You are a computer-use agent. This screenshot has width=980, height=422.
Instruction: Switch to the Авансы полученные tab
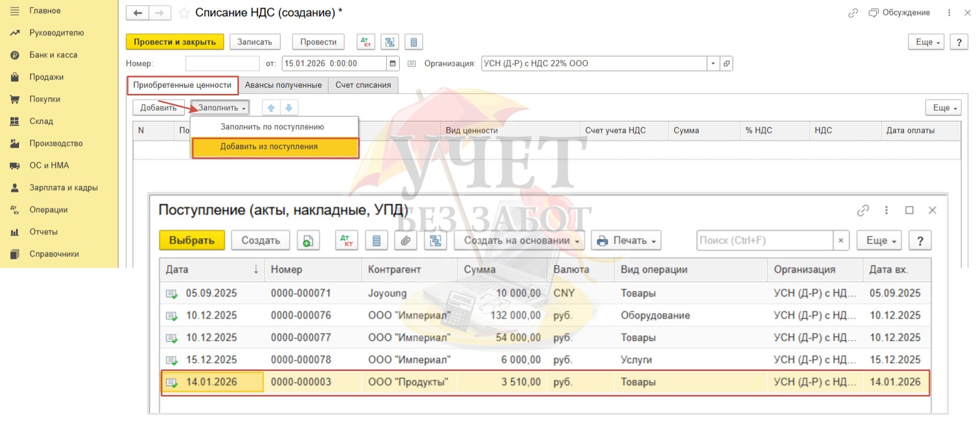coord(283,85)
